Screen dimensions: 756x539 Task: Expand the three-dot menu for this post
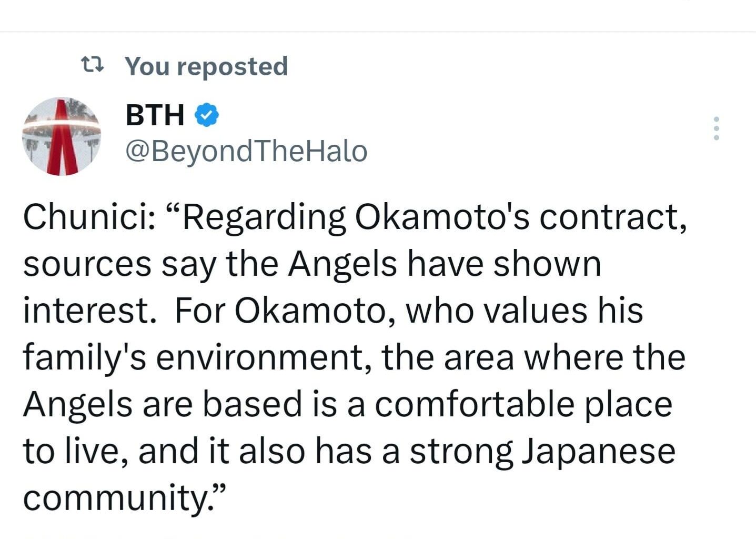(x=716, y=127)
